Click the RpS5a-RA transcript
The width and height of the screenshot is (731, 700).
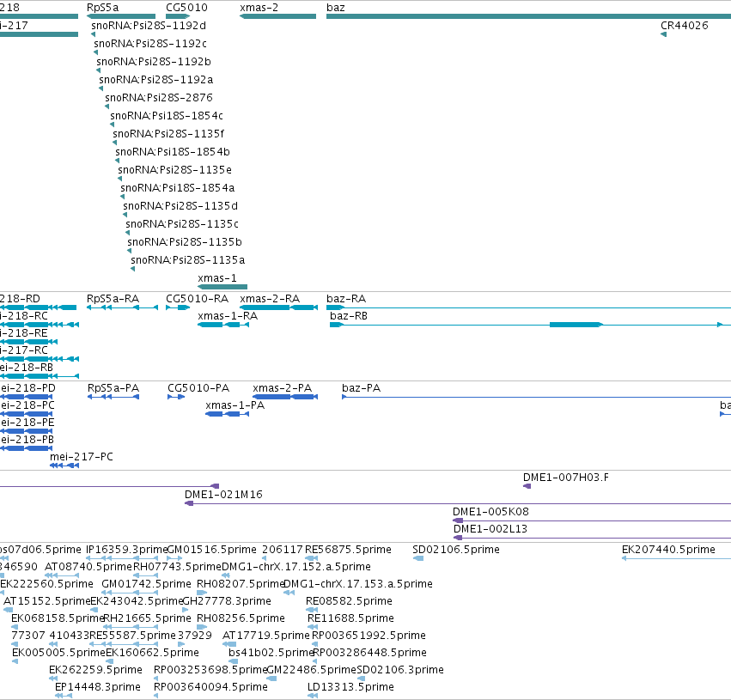point(122,307)
